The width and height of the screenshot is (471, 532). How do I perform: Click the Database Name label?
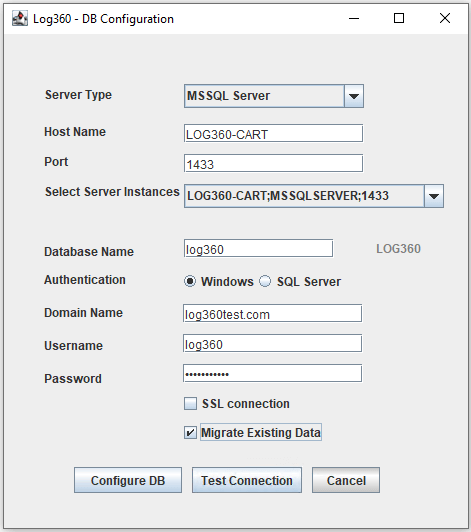89,252
